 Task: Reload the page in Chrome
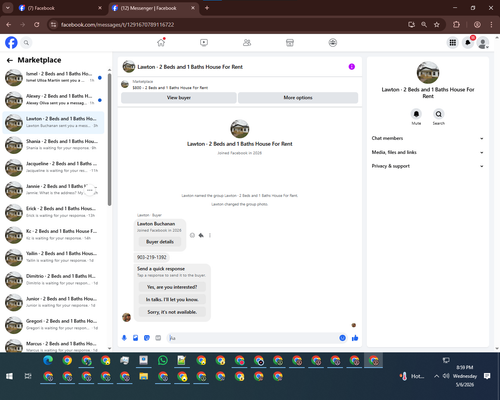[37, 24]
